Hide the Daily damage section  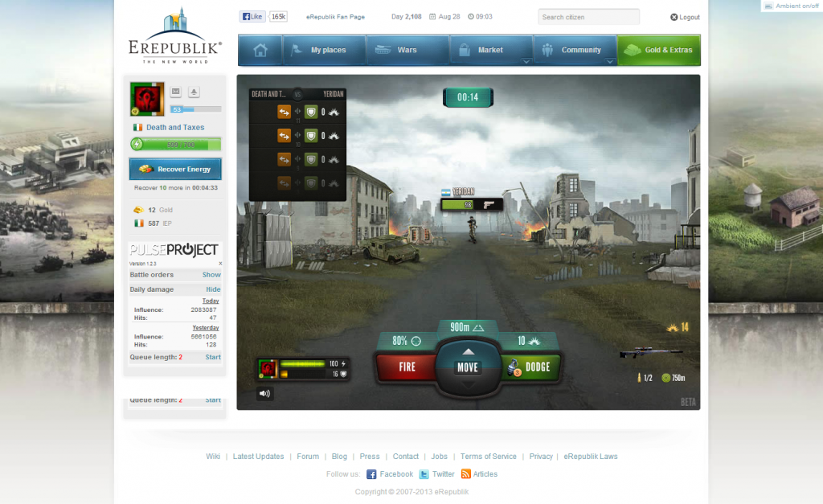213,289
